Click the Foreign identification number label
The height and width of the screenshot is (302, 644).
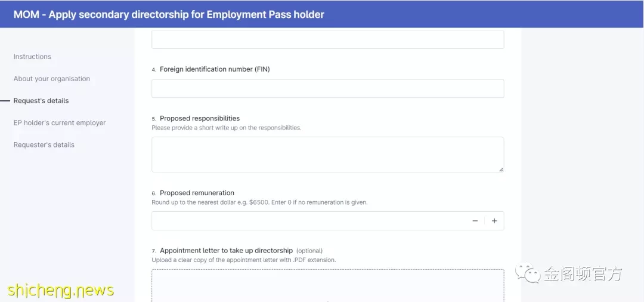215,69
